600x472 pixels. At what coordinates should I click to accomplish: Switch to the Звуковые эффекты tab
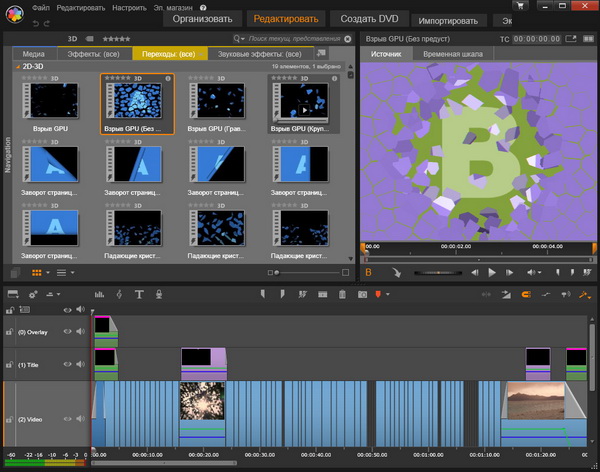259,53
